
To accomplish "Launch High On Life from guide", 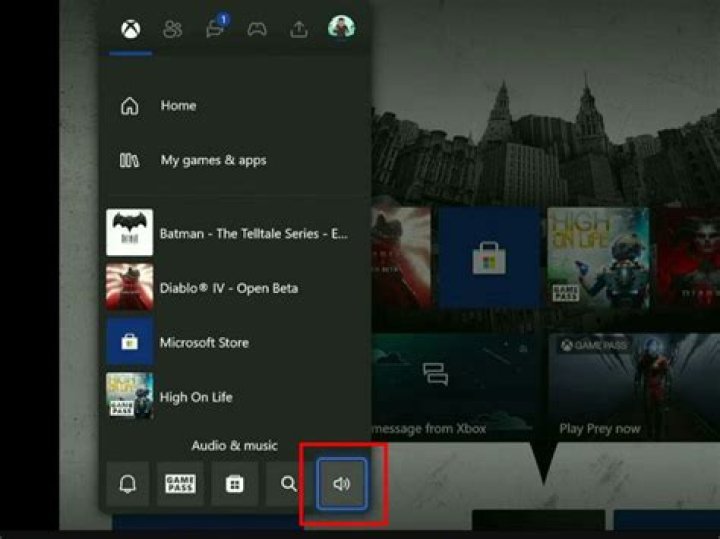I will [x=234, y=397].
